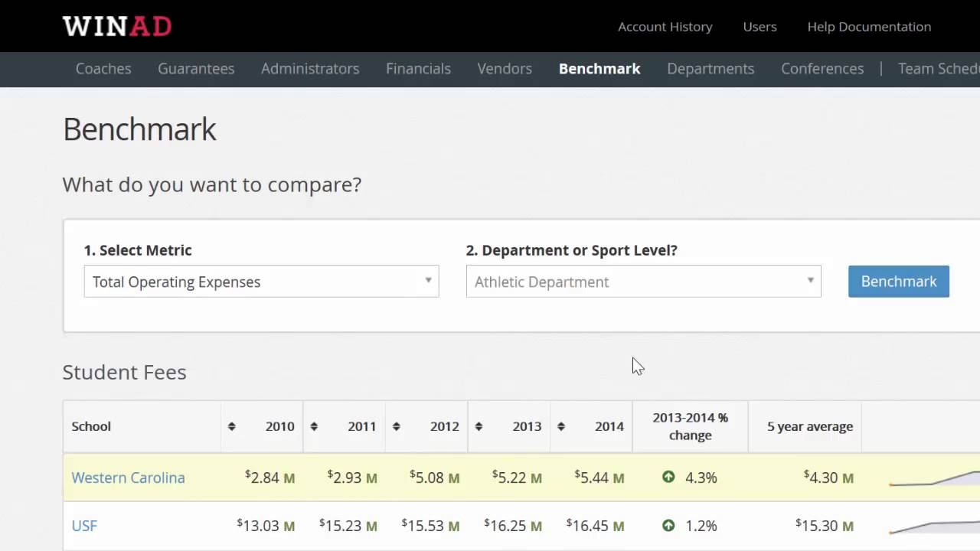The height and width of the screenshot is (551, 980).
Task: Select USF 2011 value $15.23 M
Action: tap(348, 526)
